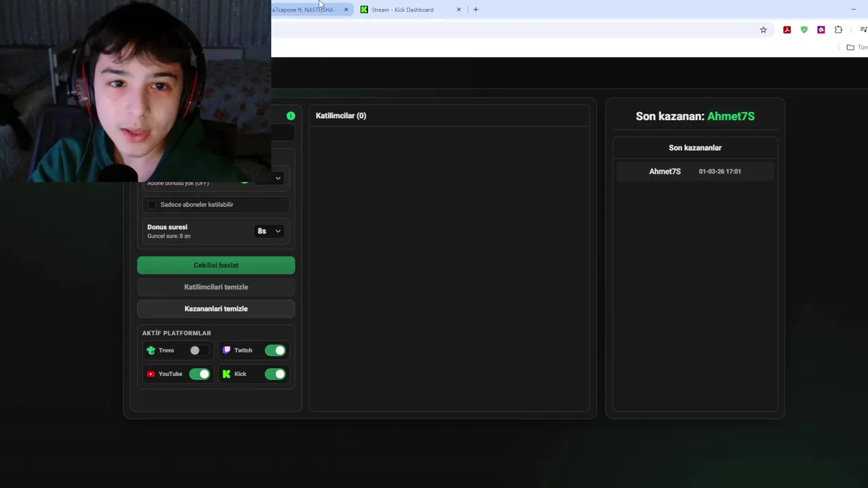Image resolution: width=868 pixels, height=488 pixels.
Task: Click the Katilimcilar (0) header
Action: pyautogui.click(x=341, y=116)
